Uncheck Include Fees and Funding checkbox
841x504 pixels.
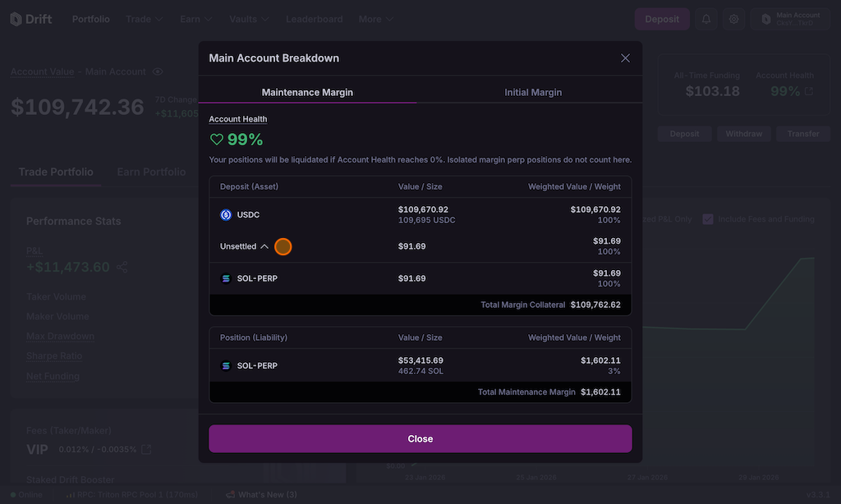708,219
